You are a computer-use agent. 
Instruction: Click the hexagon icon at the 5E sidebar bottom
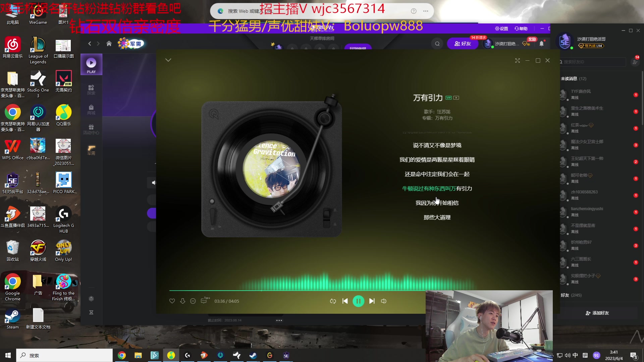(91, 299)
